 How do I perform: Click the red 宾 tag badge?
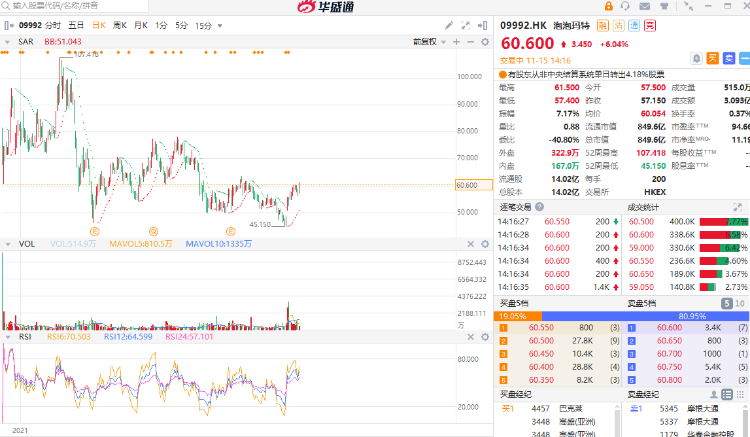click(x=650, y=25)
